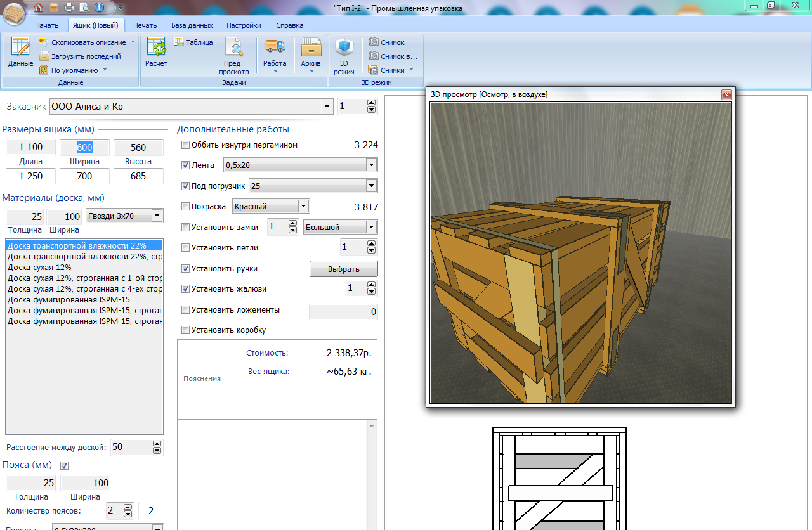Open the Данные data entry button
Viewport: 812px width, 530px height.
pos(20,52)
